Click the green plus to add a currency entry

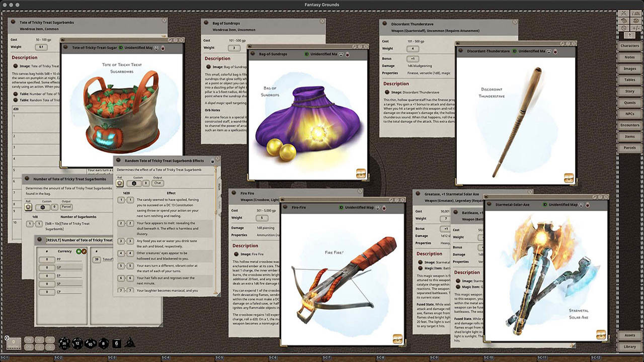[78, 251]
